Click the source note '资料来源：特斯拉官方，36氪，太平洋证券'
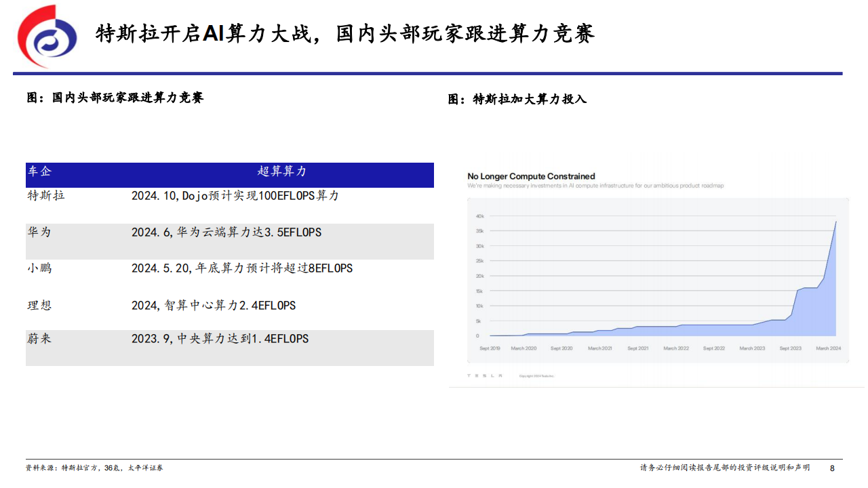Viewport: 868px width, 488px height. tap(94, 468)
